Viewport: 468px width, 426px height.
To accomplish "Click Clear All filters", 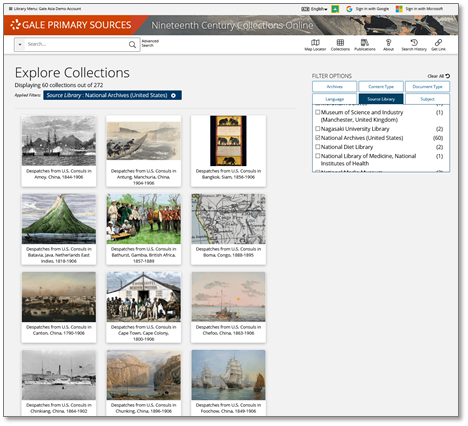I will click(439, 76).
